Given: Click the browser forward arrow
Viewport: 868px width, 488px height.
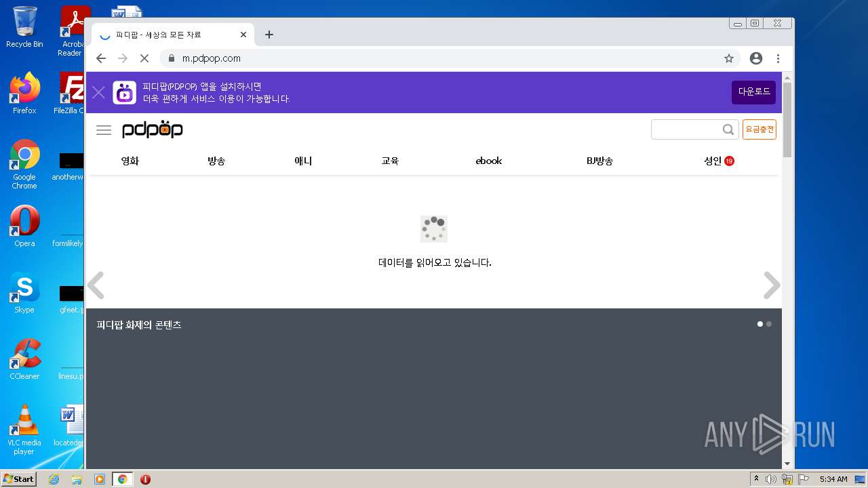Looking at the screenshot, I should pyautogui.click(x=123, y=58).
